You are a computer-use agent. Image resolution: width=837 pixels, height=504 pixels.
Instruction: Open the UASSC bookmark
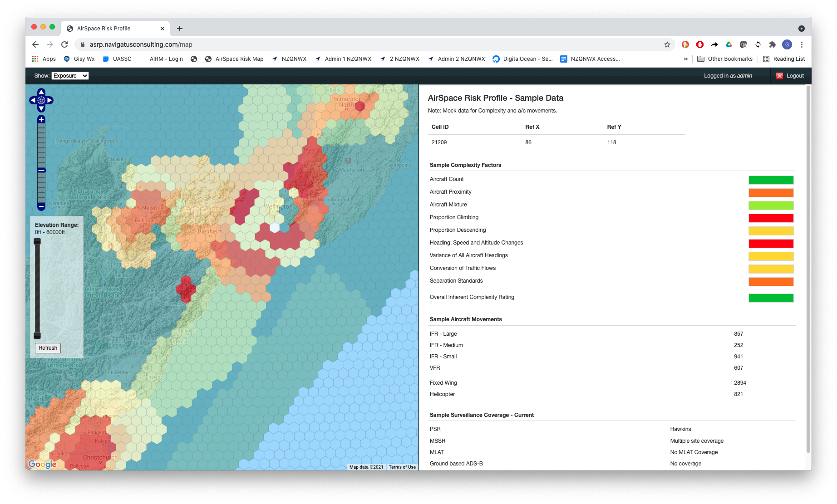tap(117, 59)
